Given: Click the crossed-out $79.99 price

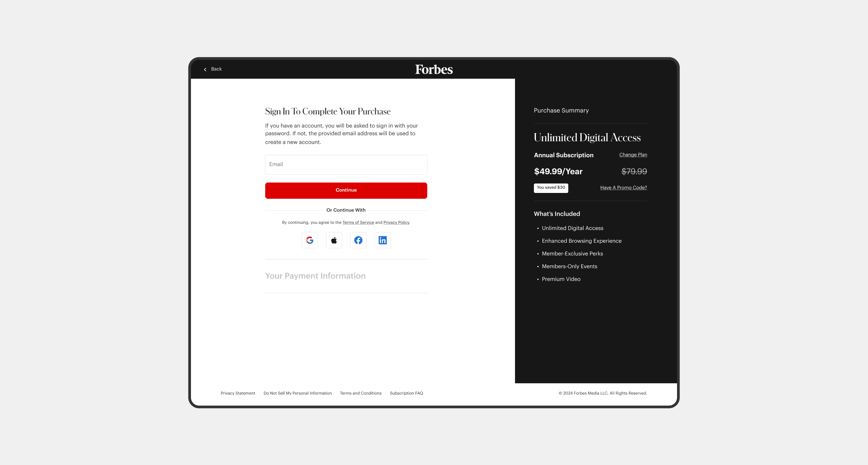Looking at the screenshot, I should pyautogui.click(x=634, y=171).
